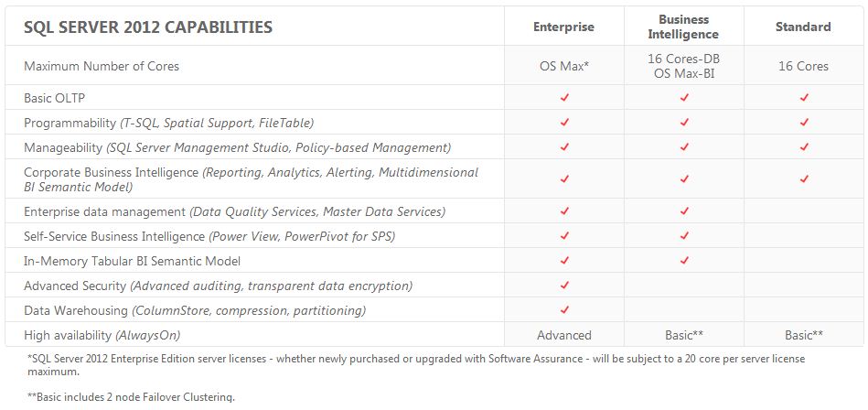Click Business Intelligence checkmark for Self-Service BI row
The height and width of the screenshot is (410, 868).
pyautogui.click(x=684, y=236)
